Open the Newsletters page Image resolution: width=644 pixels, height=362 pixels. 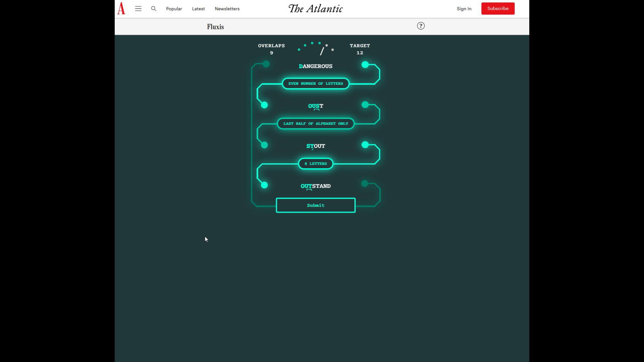pyautogui.click(x=227, y=9)
